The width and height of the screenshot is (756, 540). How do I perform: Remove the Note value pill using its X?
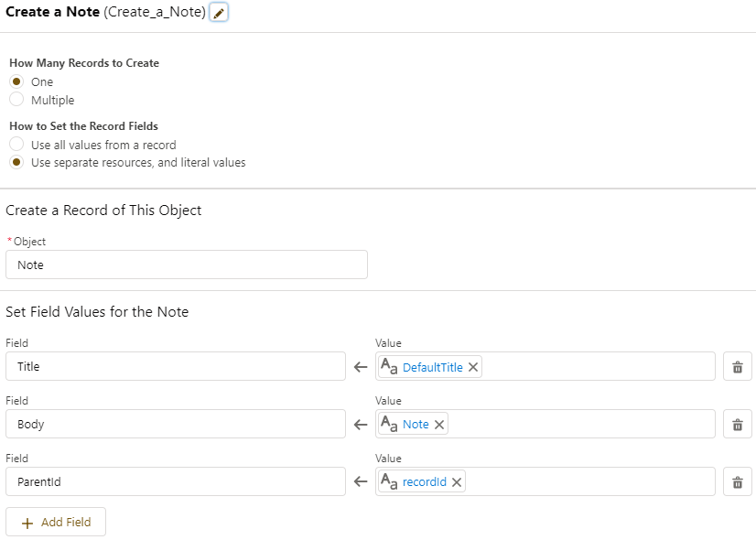point(439,425)
